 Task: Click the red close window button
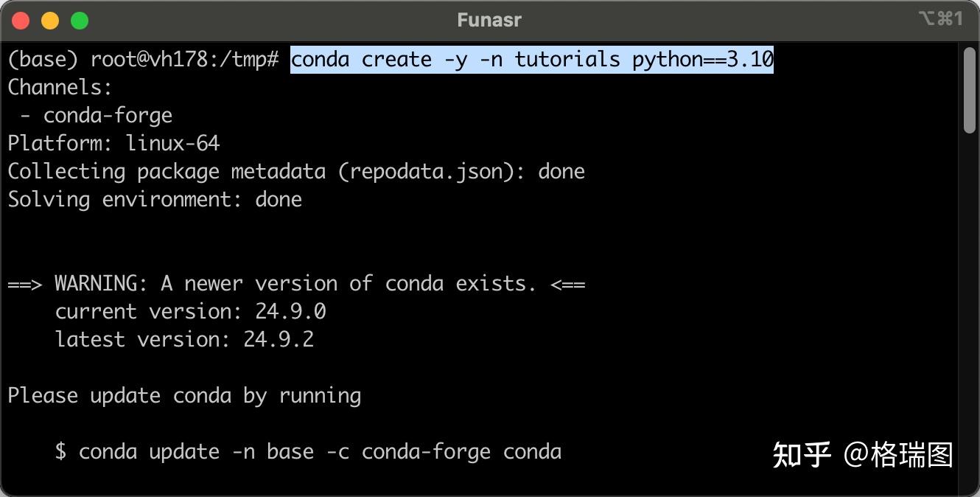pyautogui.click(x=21, y=21)
